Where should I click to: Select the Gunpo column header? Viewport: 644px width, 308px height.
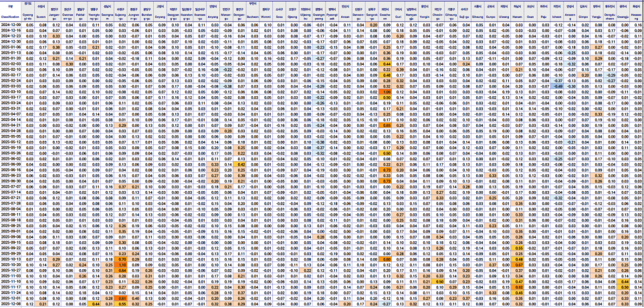tap(492, 12)
